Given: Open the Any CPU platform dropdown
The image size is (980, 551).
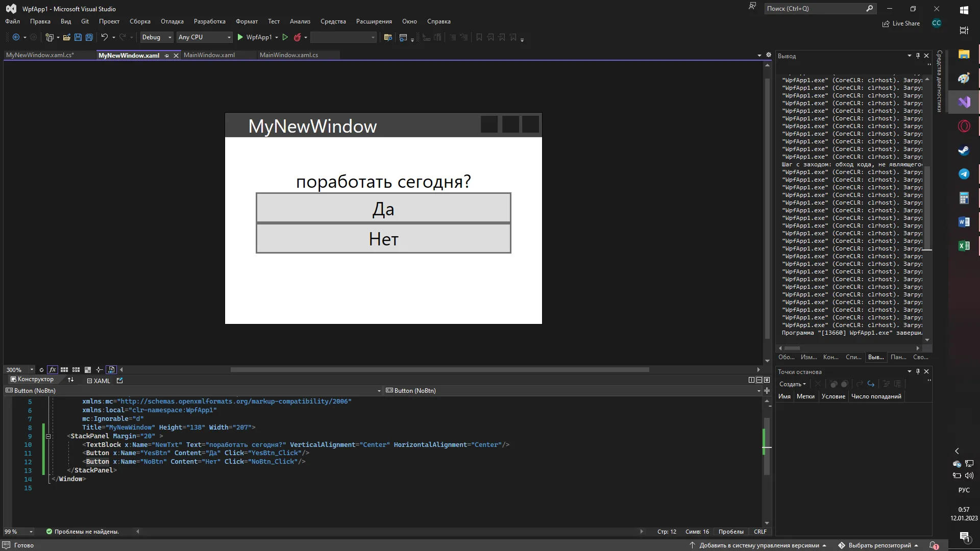Looking at the screenshot, I should [204, 37].
